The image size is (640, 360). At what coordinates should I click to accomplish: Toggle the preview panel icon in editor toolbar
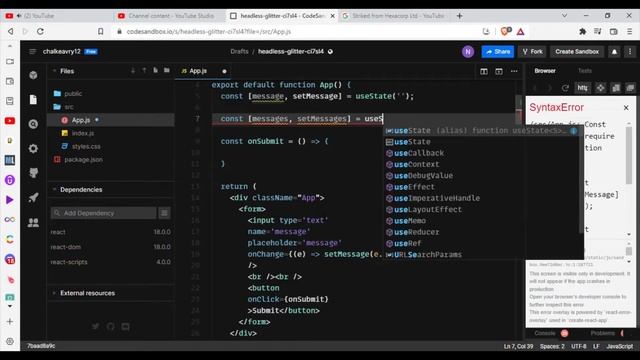499,71
